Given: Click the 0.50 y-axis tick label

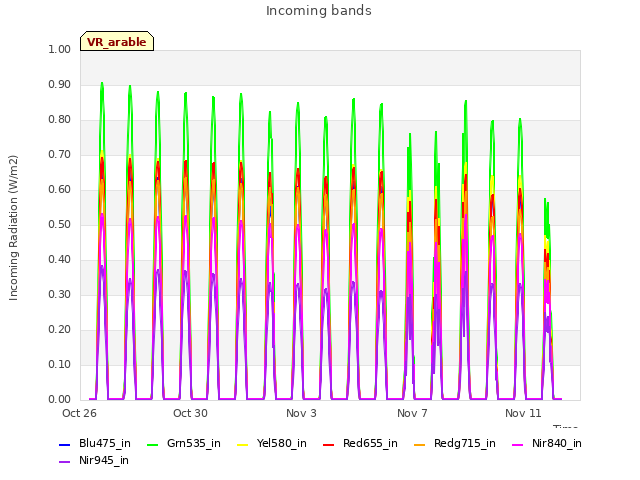Looking at the screenshot, I should click(x=60, y=224).
